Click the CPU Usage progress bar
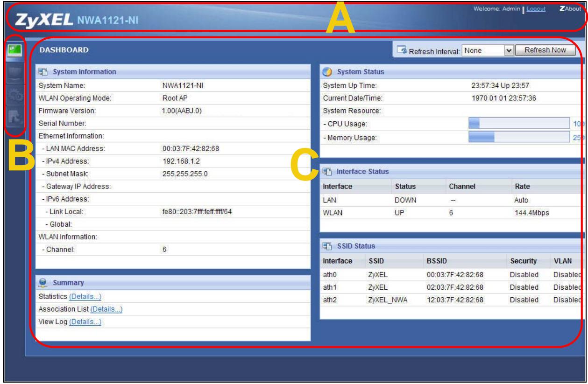 coord(519,123)
